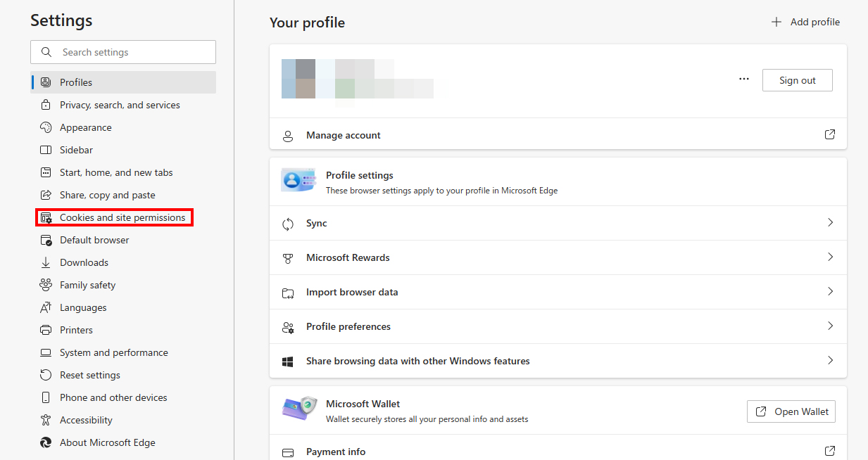Open Privacy, search, and services section
868x460 pixels.
[x=124, y=105]
